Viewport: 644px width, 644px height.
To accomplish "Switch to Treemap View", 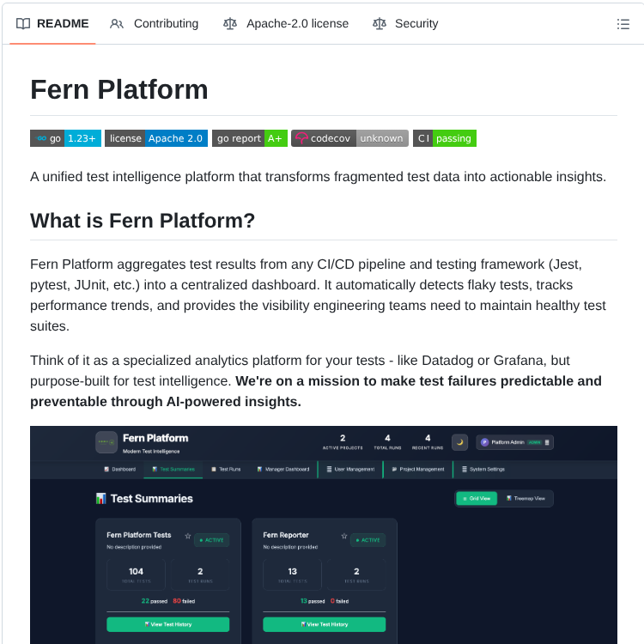I will (526, 499).
